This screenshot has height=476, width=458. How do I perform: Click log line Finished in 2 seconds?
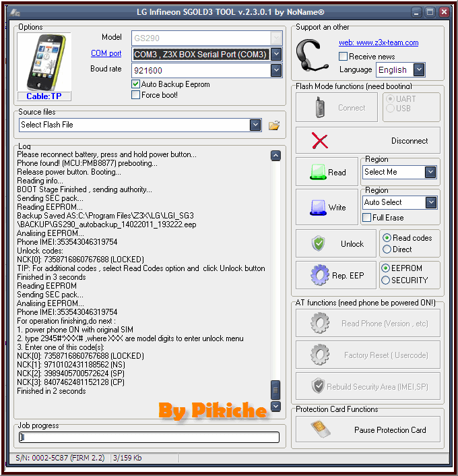(x=51, y=391)
